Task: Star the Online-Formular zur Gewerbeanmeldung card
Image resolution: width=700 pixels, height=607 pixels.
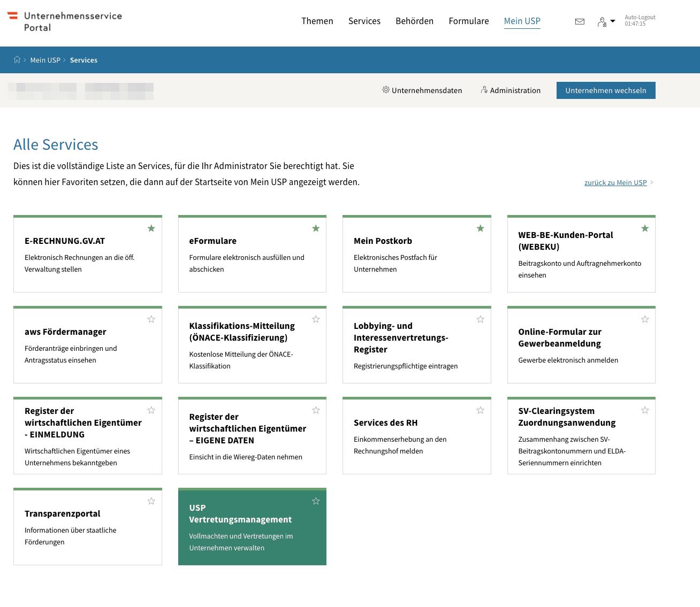Action: click(x=645, y=319)
